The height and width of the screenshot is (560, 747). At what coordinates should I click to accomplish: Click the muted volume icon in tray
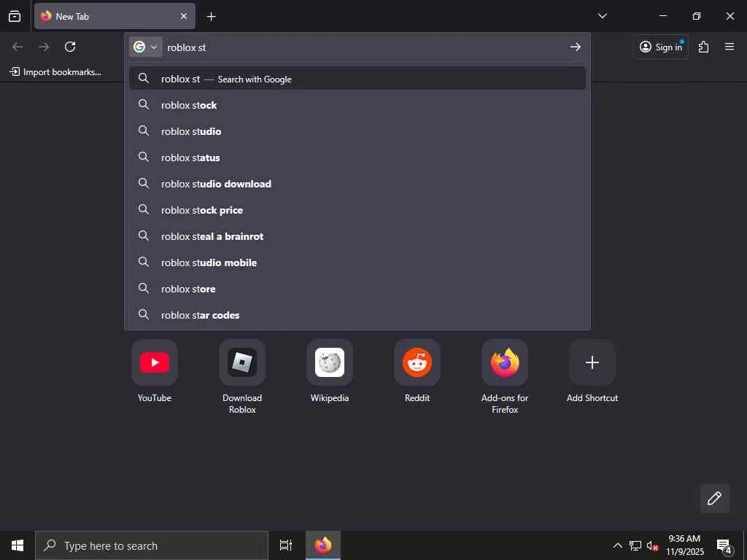tap(652, 545)
